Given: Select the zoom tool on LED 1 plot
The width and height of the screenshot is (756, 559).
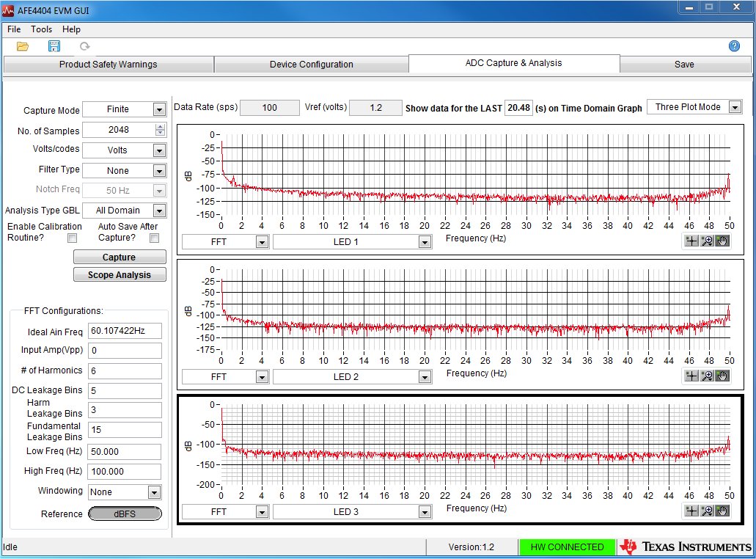Looking at the screenshot, I should [x=707, y=241].
